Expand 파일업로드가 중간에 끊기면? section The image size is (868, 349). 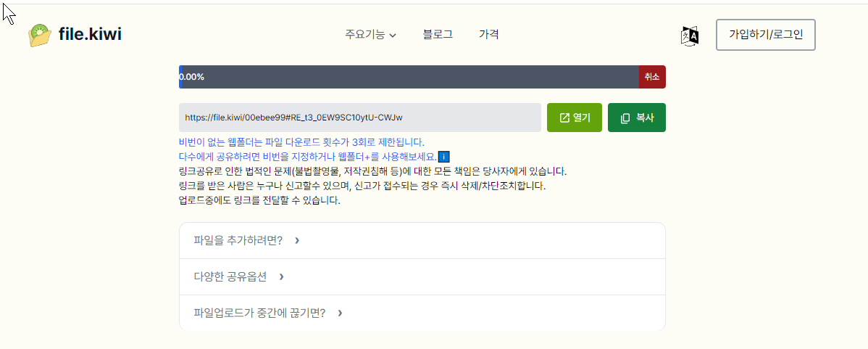[422, 313]
